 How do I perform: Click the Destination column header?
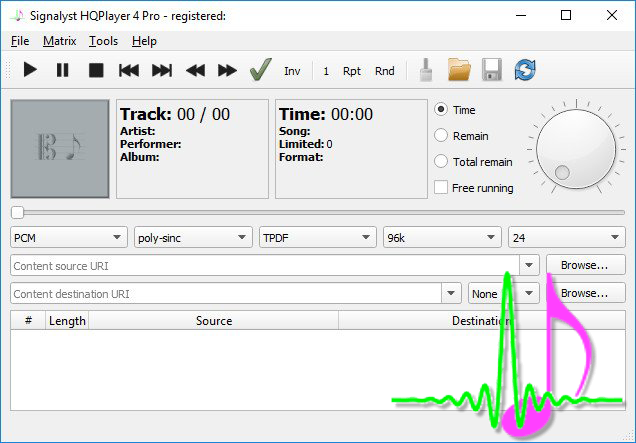[482, 320]
